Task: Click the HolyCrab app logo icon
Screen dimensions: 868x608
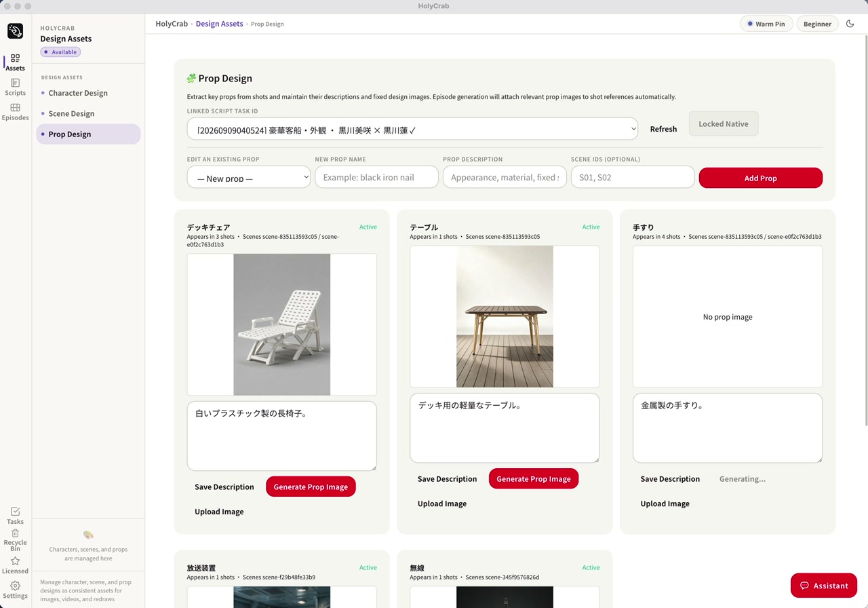Action: [15, 31]
